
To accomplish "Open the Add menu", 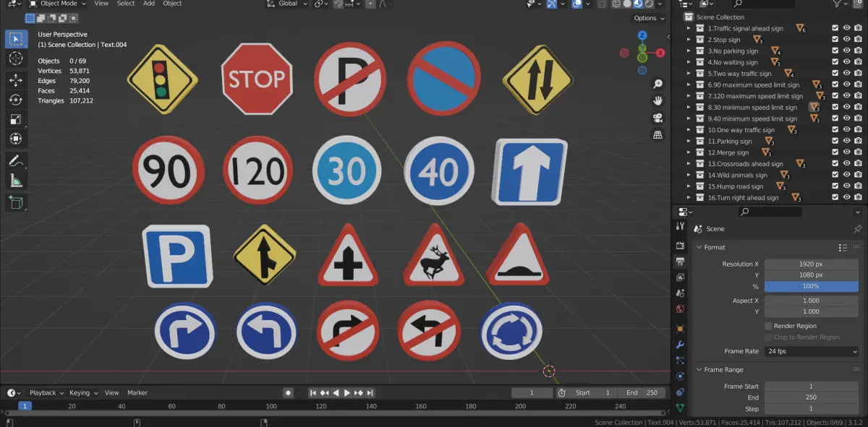I will tap(149, 4).
